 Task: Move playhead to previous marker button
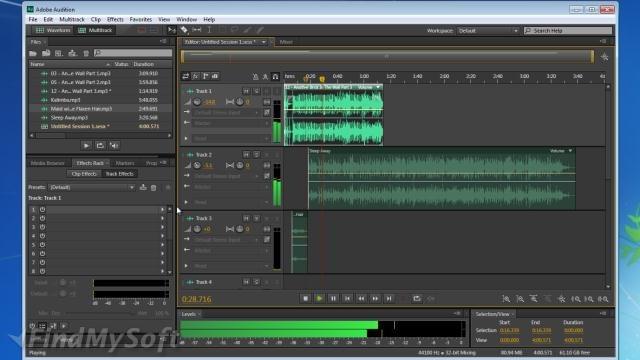tap(347, 299)
